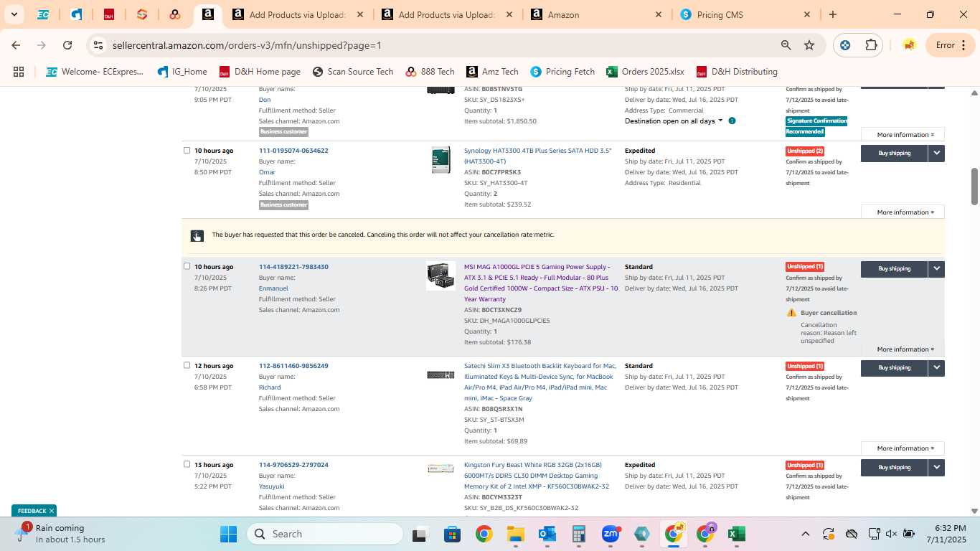Viewport: 980px width, 551px height.
Task: Open the volume control in system tray
Action: [x=891, y=534]
